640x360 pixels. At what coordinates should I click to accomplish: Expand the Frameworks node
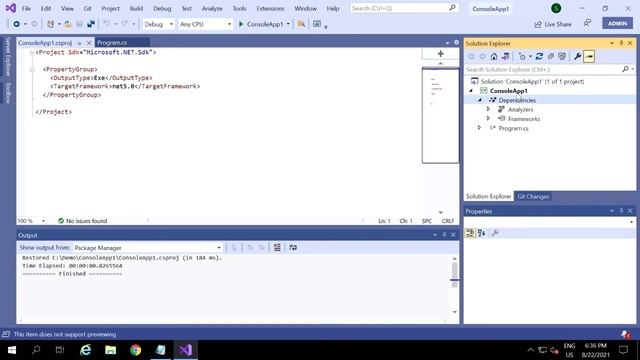coord(489,119)
